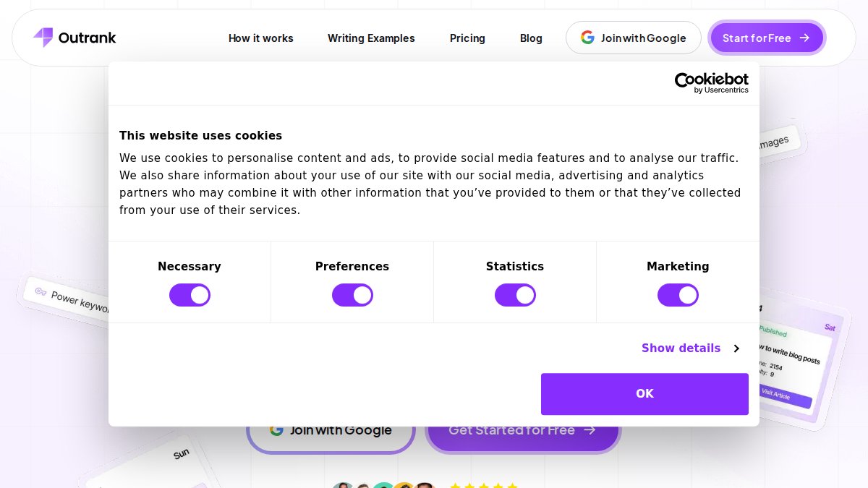The width and height of the screenshot is (868, 488).
Task: Navigate to the Pricing section
Action: (x=467, y=38)
